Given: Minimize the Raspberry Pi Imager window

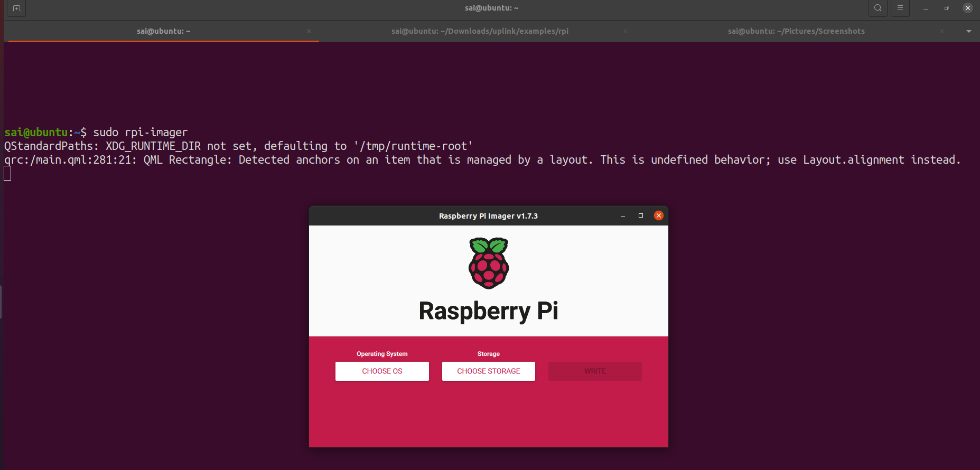Looking at the screenshot, I should click(623, 216).
